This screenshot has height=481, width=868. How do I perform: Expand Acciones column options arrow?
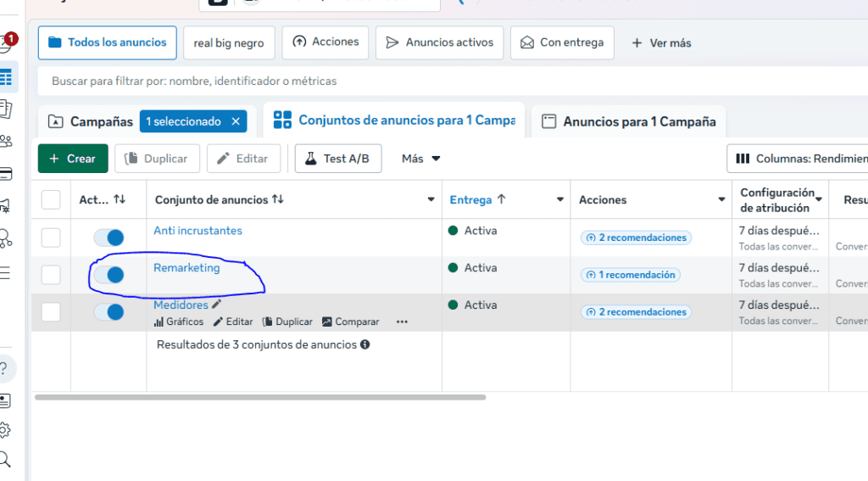721,199
